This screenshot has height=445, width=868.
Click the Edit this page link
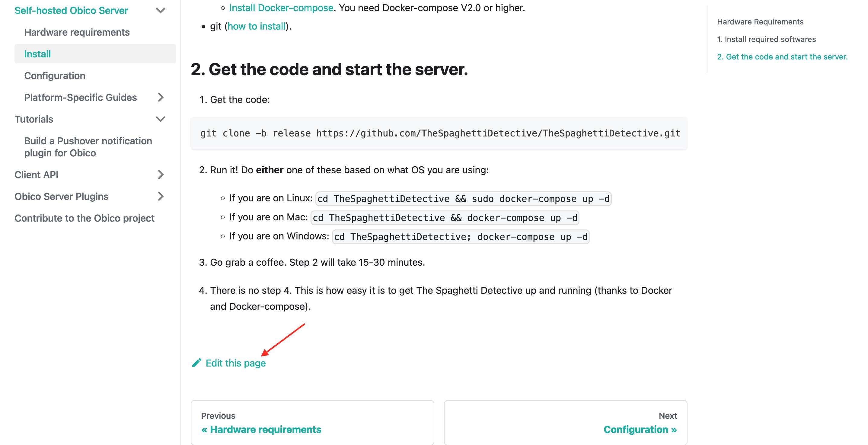(235, 363)
